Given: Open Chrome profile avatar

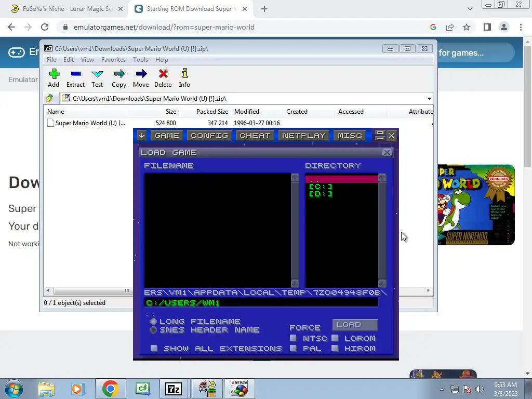Looking at the screenshot, I should (x=504, y=27).
